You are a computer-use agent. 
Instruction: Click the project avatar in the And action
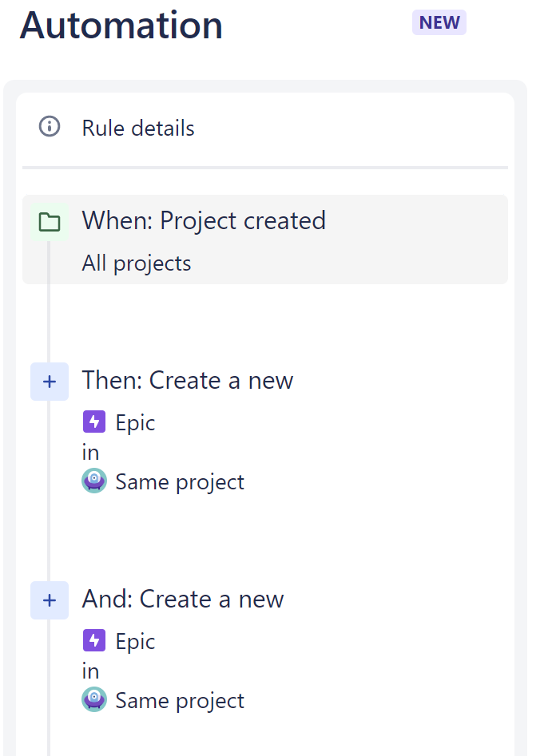click(94, 700)
